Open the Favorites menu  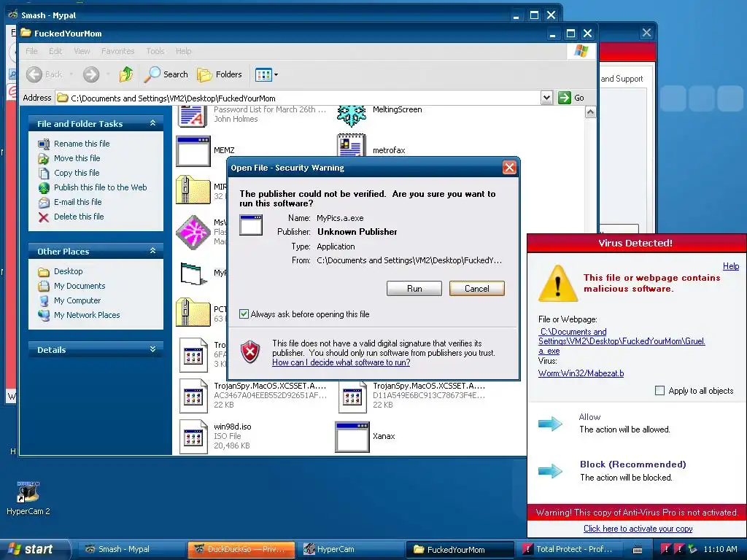pyautogui.click(x=117, y=51)
